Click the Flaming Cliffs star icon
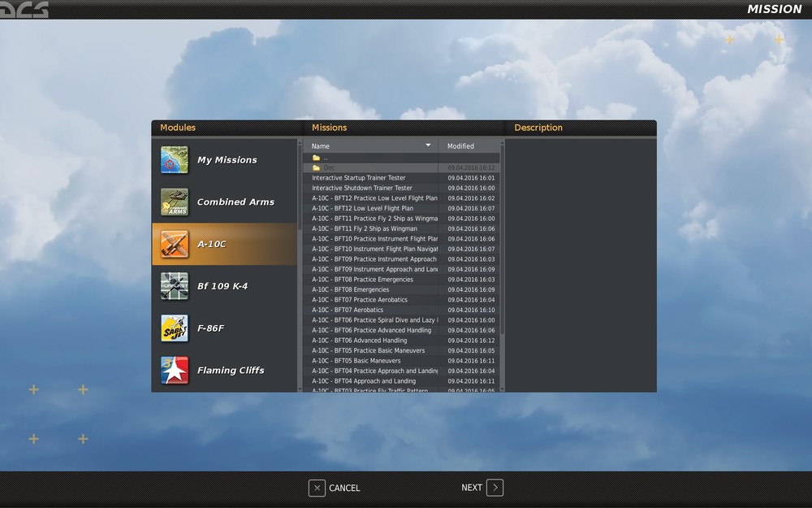Screen dimensions: 812x508 175,370
